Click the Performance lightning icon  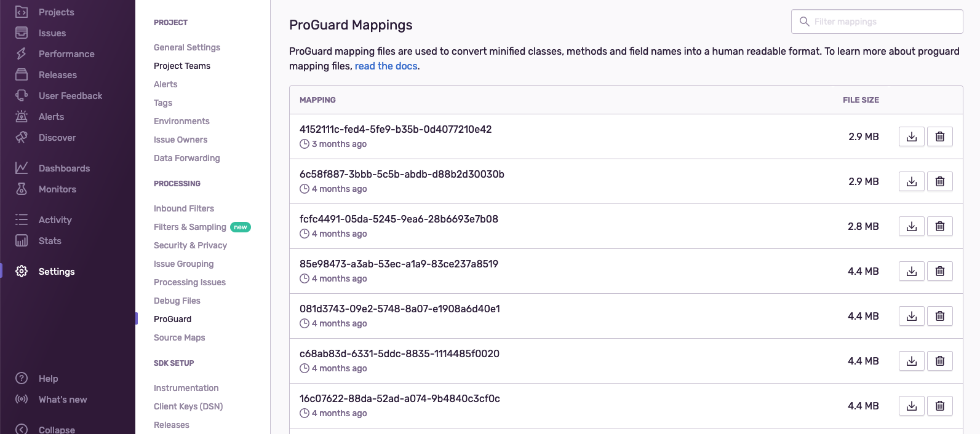22,54
